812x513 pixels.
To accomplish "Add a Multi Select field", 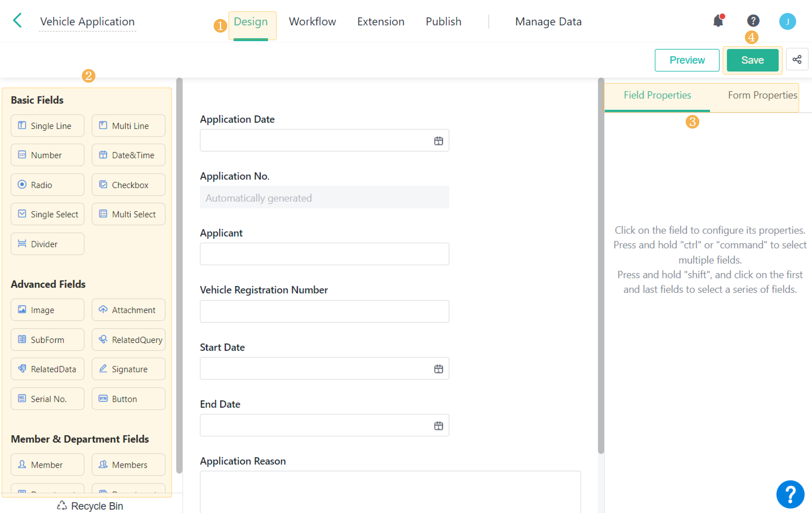I will point(128,214).
